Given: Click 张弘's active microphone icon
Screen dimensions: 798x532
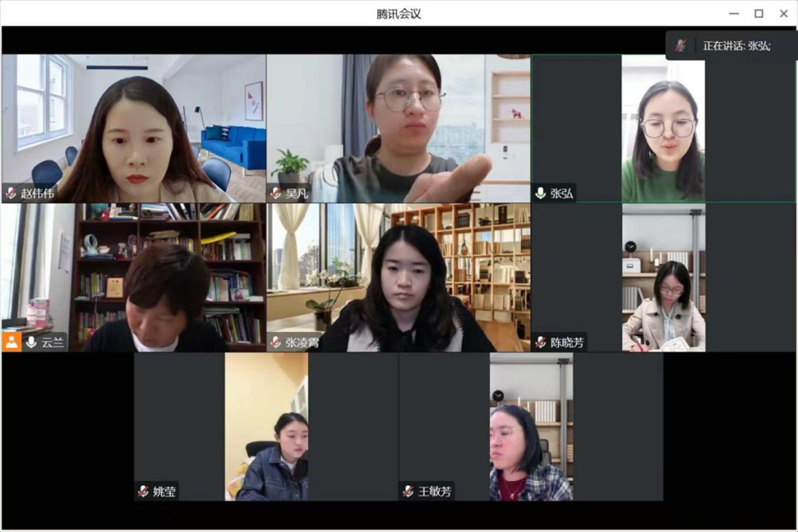Looking at the screenshot, I should click(x=540, y=193).
